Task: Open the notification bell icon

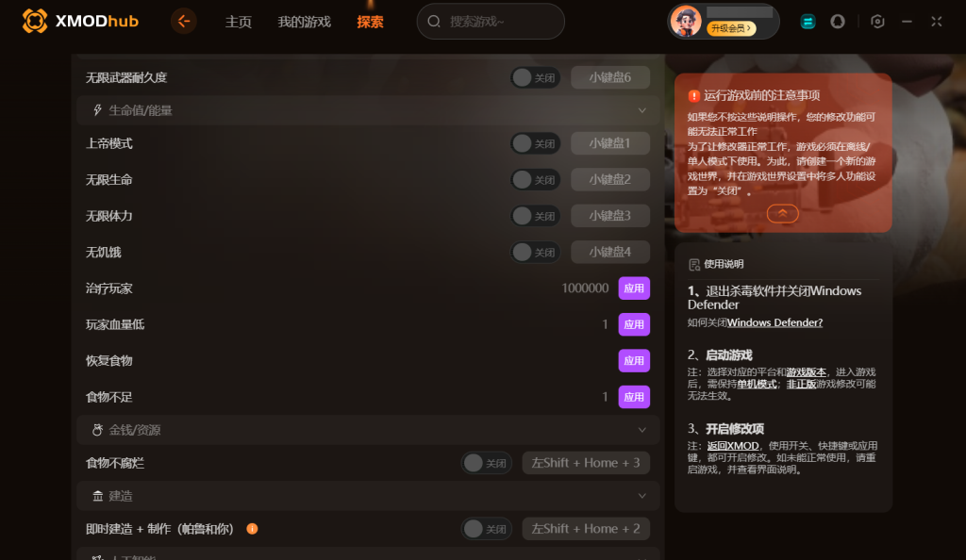Action: (838, 22)
